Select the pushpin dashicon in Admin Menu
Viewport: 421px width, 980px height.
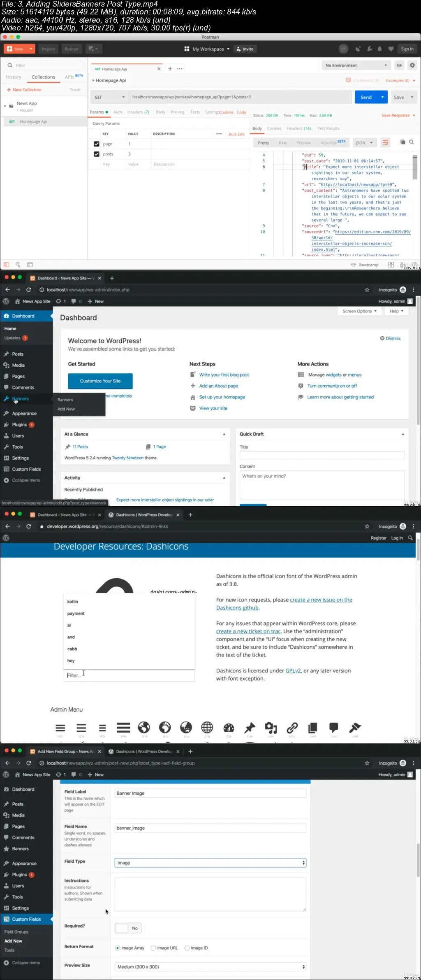[x=250, y=728]
